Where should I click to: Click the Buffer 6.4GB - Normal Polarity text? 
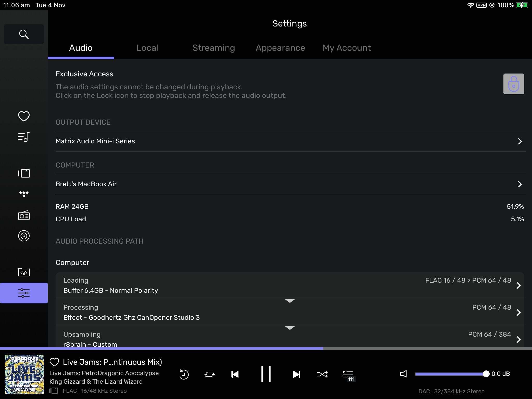[111, 290]
